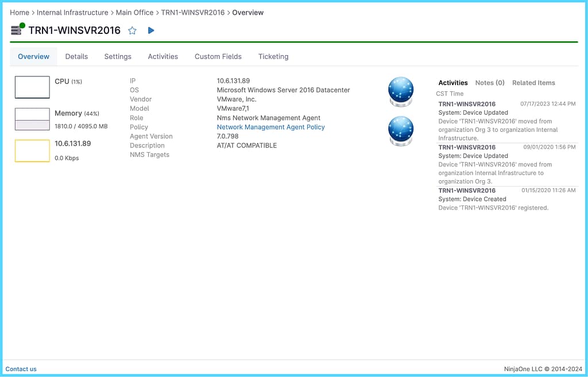Open Main Office breadcrumb link
Screen dimensions: 588x377
(x=135, y=13)
